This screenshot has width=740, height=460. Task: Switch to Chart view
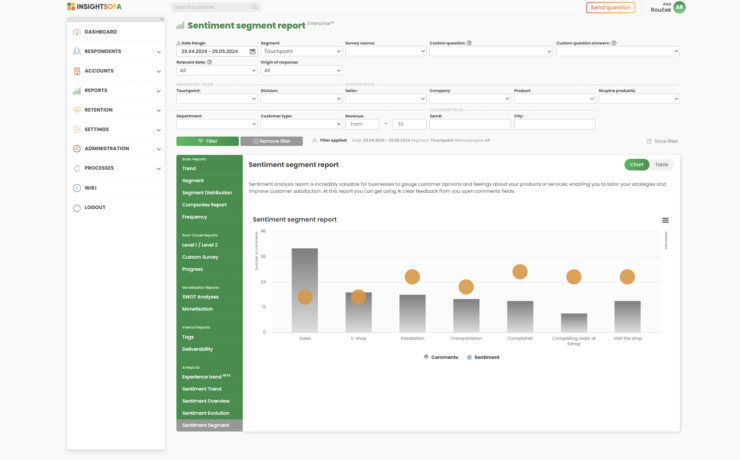(637, 165)
